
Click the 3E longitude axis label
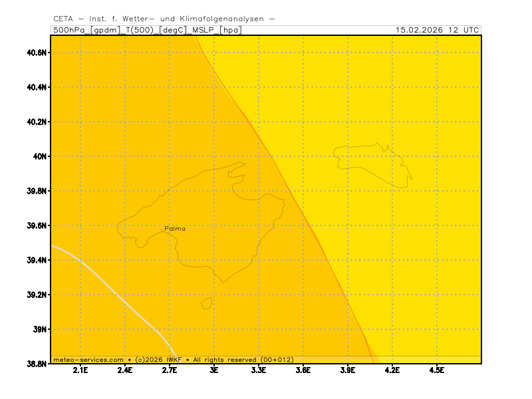[214, 370]
